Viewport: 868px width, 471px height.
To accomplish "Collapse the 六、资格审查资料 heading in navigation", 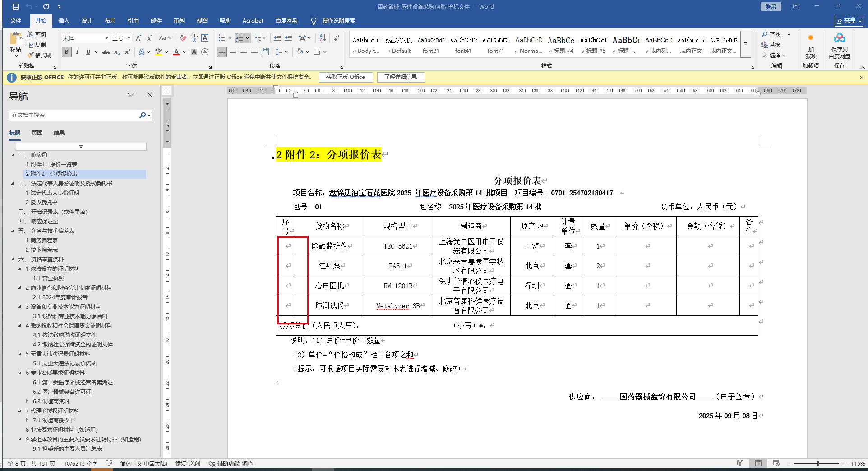I will (13, 259).
